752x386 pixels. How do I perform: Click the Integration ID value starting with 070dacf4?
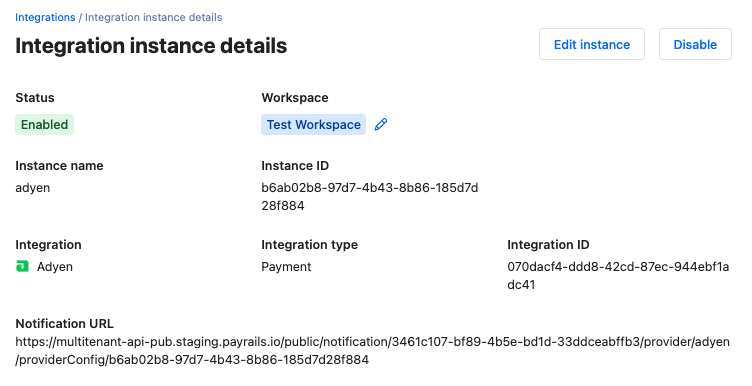click(618, 276)
